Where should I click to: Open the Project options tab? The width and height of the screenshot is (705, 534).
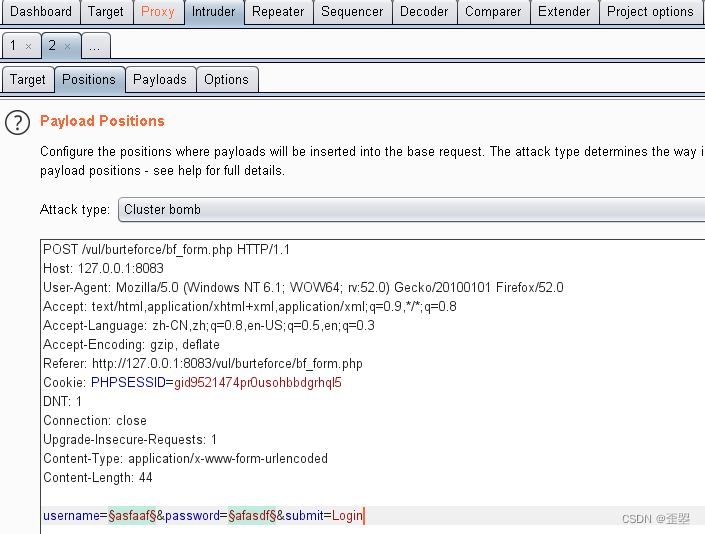pos(650,12)
